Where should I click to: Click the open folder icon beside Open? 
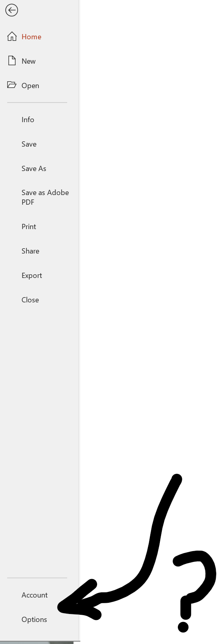12,85
